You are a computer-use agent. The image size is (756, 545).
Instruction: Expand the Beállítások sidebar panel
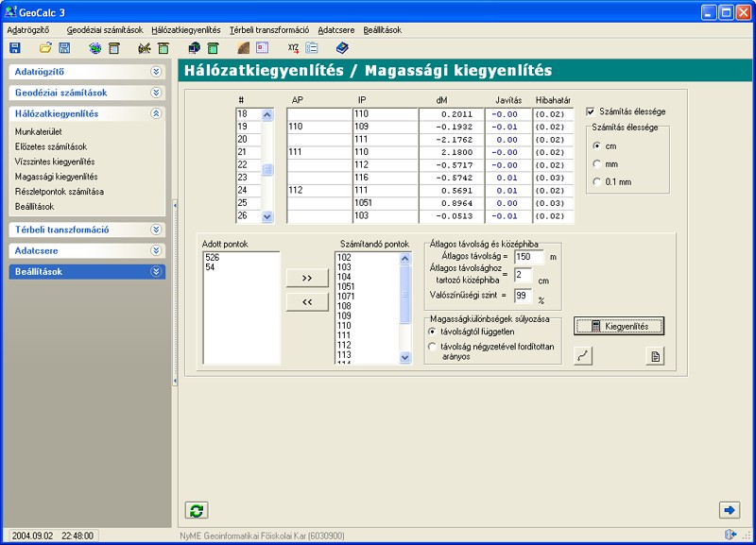(x=156, y=272)
